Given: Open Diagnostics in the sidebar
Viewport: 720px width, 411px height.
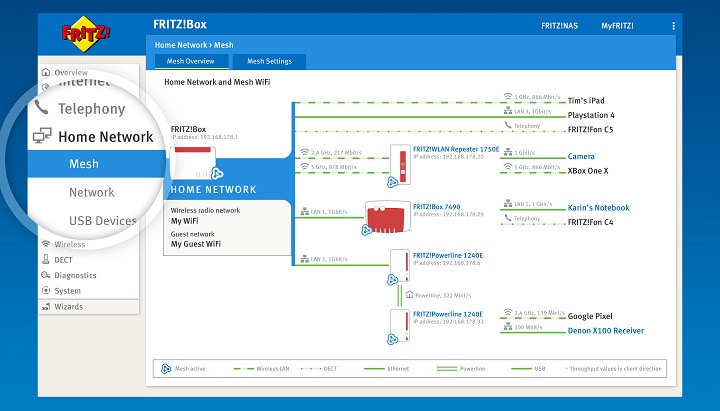Looking at the screenshot, I should (75, 276).
